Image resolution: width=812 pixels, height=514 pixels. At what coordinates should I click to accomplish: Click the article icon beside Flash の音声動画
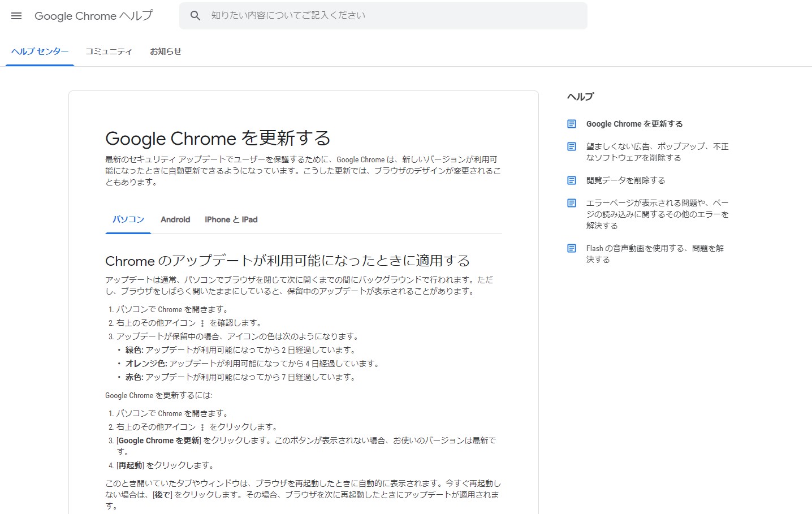(x=572, y=248)
